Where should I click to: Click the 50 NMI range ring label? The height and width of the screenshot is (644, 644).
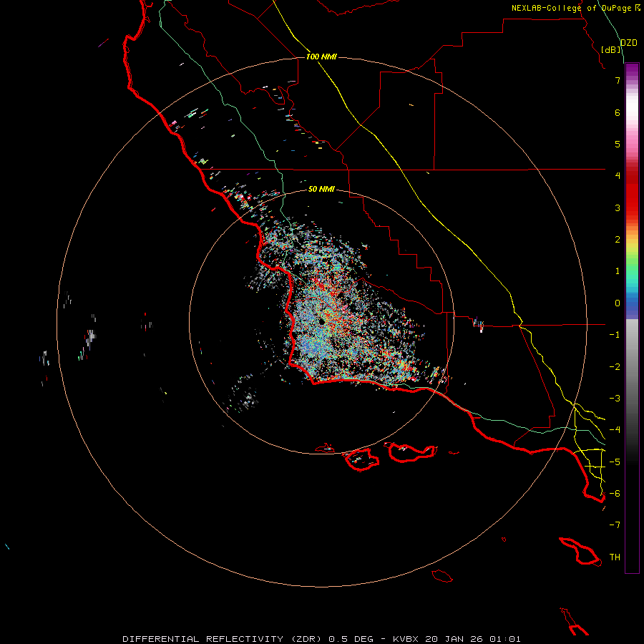[x=321, y=189]
